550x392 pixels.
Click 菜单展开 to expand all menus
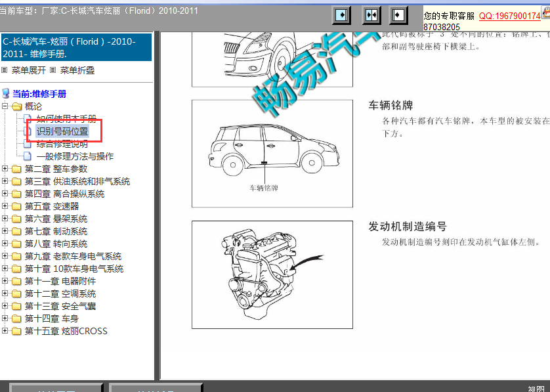(x=29, y=70)
